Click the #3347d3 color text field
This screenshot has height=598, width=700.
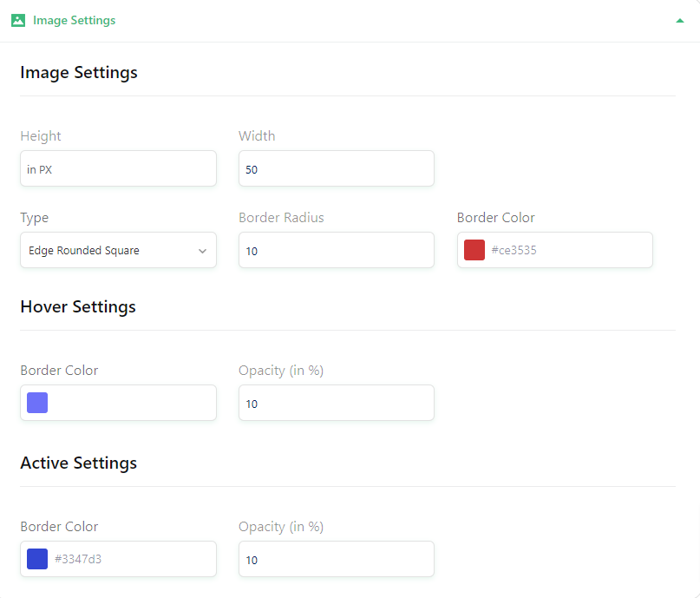(x=132, y=559)
